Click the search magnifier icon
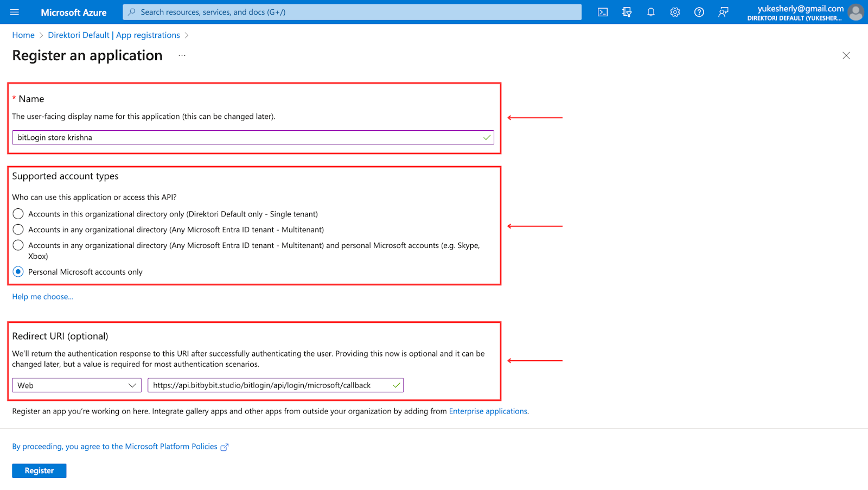 coord(132,12)
